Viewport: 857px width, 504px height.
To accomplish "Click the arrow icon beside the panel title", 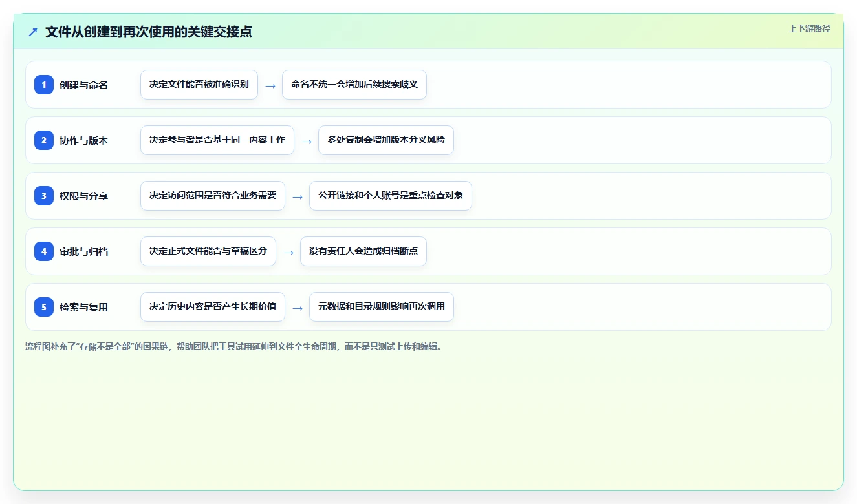I will (x=33, y=32).
